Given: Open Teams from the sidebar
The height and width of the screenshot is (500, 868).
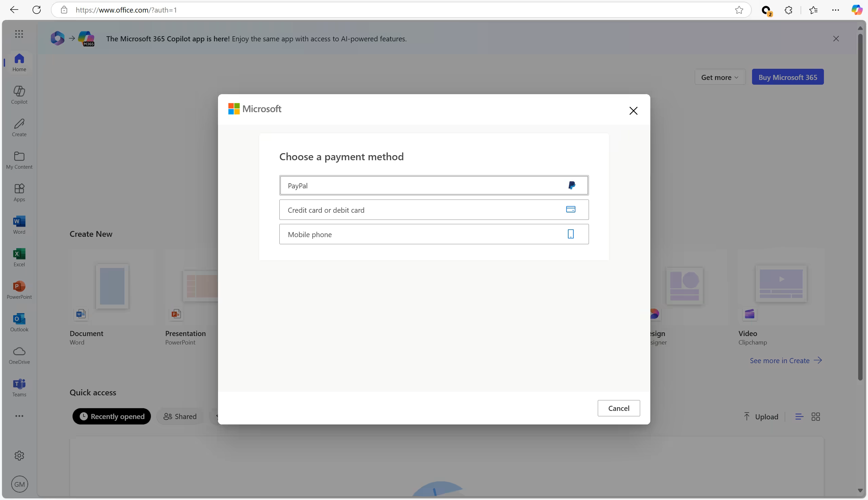Looking at the screenshot, I should pos(19,387).
